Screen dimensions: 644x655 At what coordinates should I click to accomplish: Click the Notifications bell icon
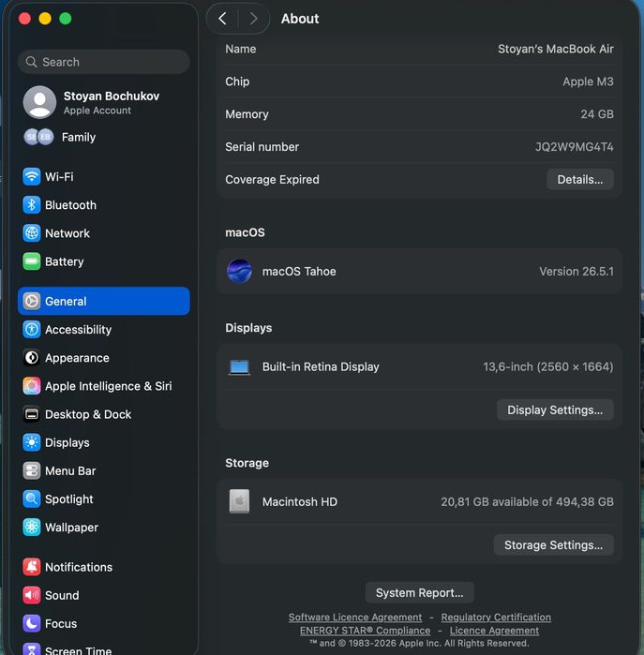tap(31, 567)
